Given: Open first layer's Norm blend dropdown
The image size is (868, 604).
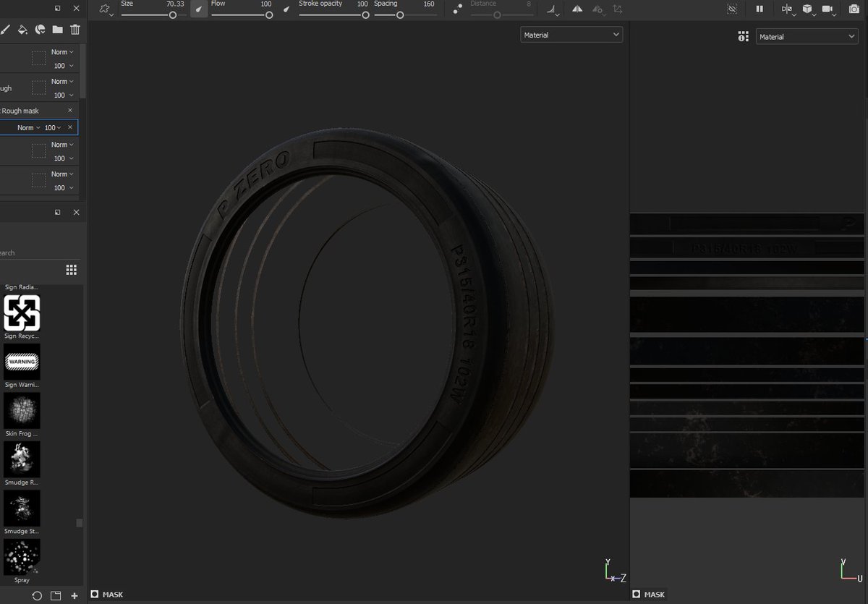Looking at the screenshot, I should [62, 52].
